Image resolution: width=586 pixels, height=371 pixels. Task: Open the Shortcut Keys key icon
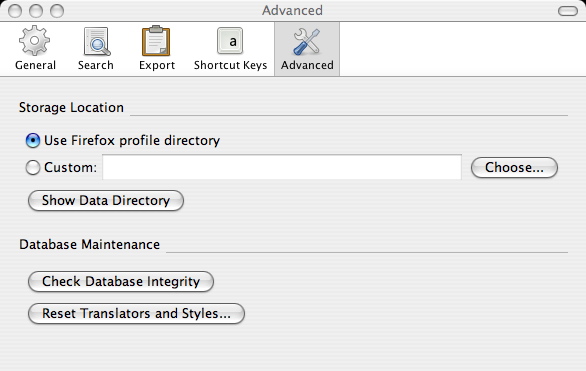click(x=230, y=41)
